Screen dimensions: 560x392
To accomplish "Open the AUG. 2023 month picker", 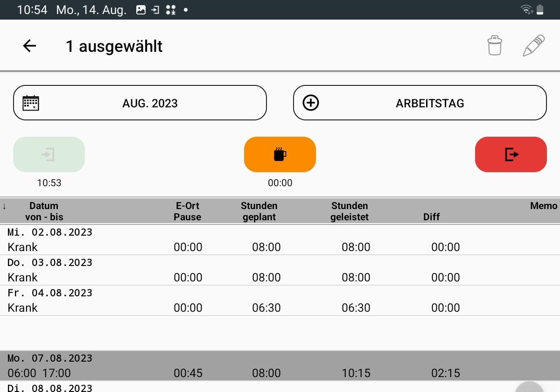I will (140, 103).
